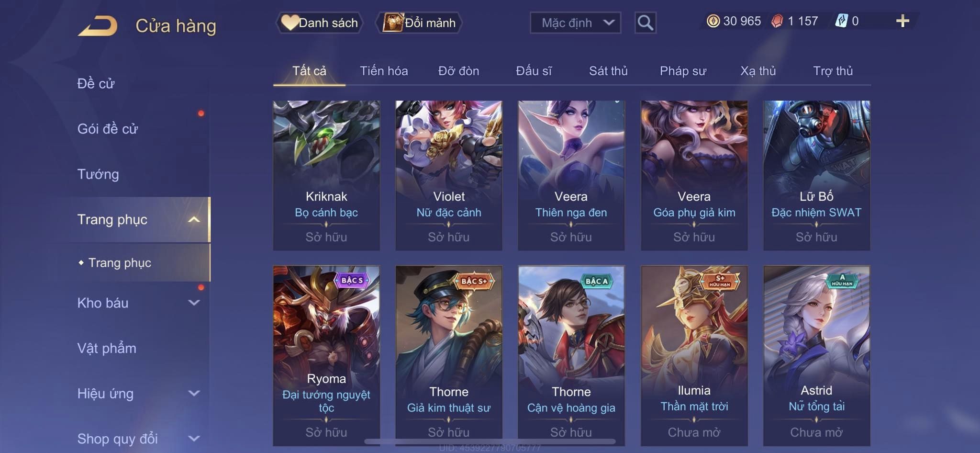Tap the blue voucher ticket icon
The width and height of the screenshot is (980, 453).
tap(841, 21)
